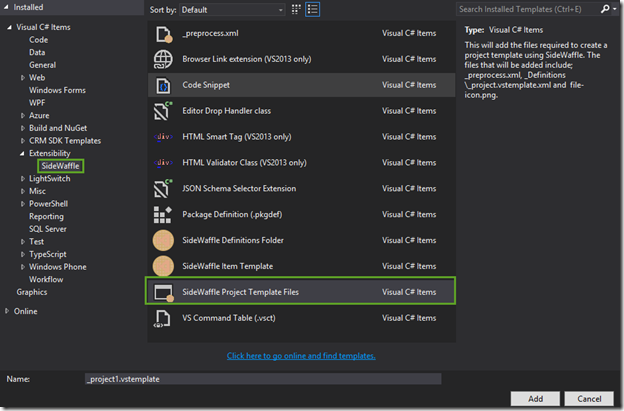Click the Code Snippet template icon
The width and height of the screenshot is (624, 411).
pyautogui.click(x=163, y=86)
